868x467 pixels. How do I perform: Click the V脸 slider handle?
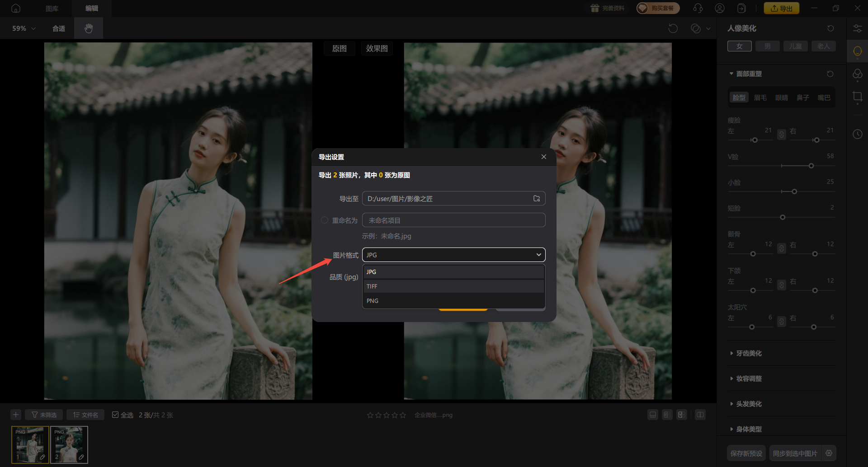[811, 166]
